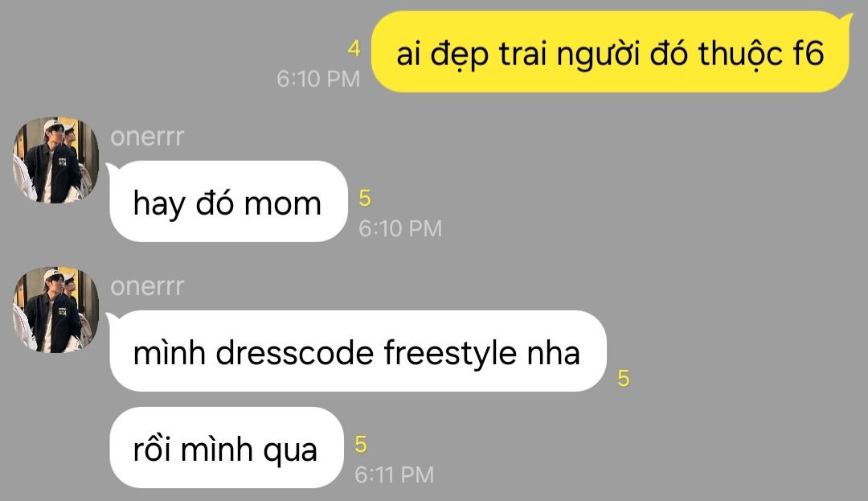868x501 pixels.
Task: Select the "mình dresscode freestyle nha" bubble
Action: pyautogui.click(x=358, y=351)
